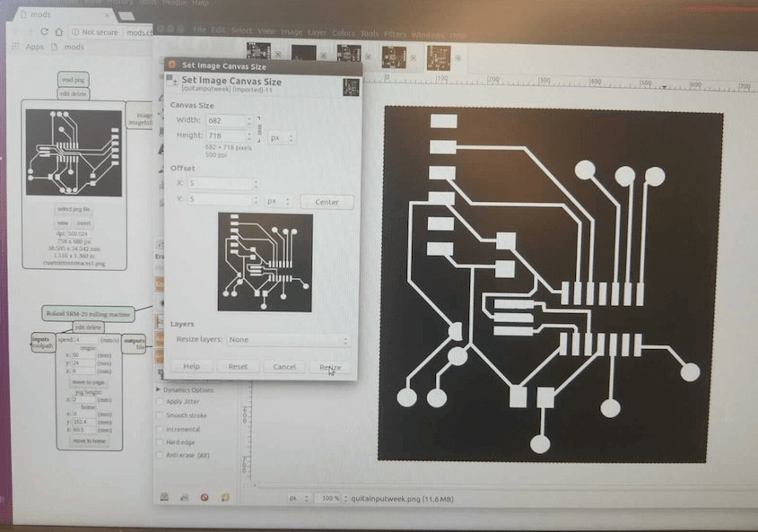
Task: Click select png file in mods
Action: [x=74, y=209]
